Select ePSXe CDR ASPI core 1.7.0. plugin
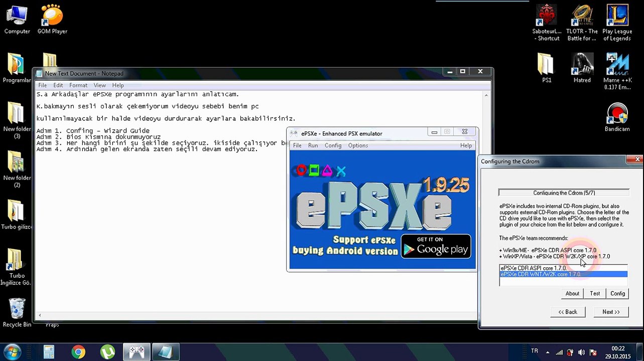The image size is (644, 361). pos(563,268)
